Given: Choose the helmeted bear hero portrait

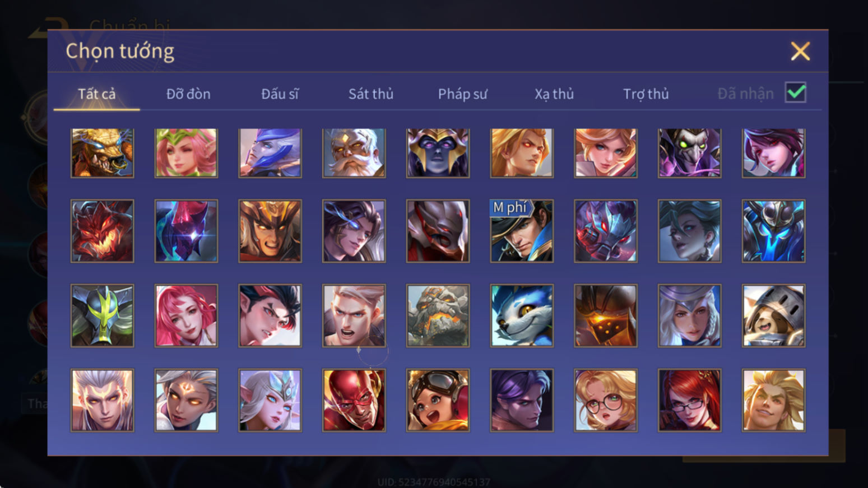Looking at the screenshot, I should pyautogui.click(x=773, y=315).
